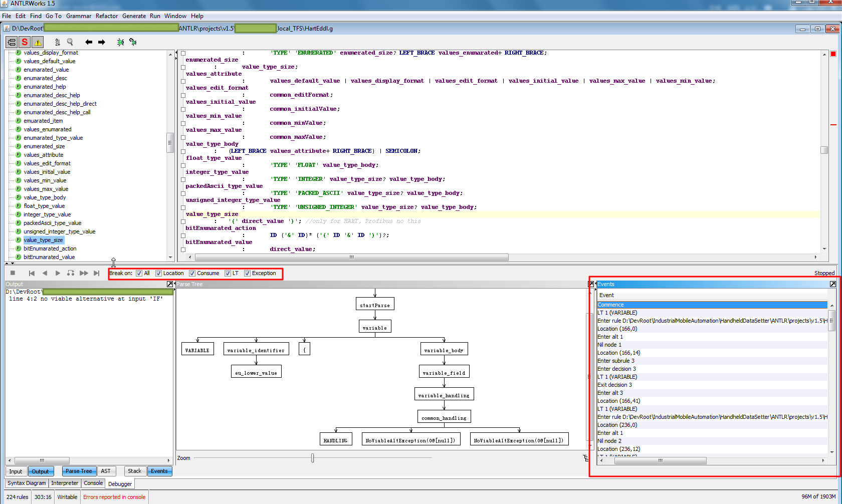Viewport: 842px width, 504px height.
Task: Open the Grammar menu
Action: (x=79, y=16)
